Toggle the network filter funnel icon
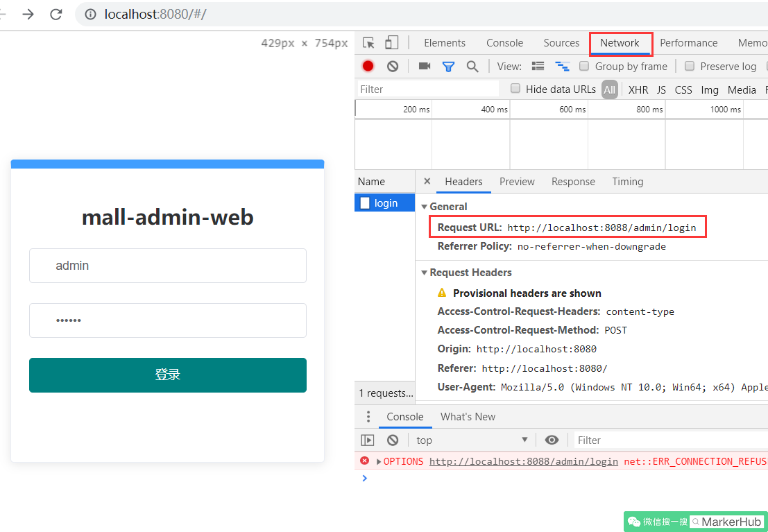 (x=448, y=66)
